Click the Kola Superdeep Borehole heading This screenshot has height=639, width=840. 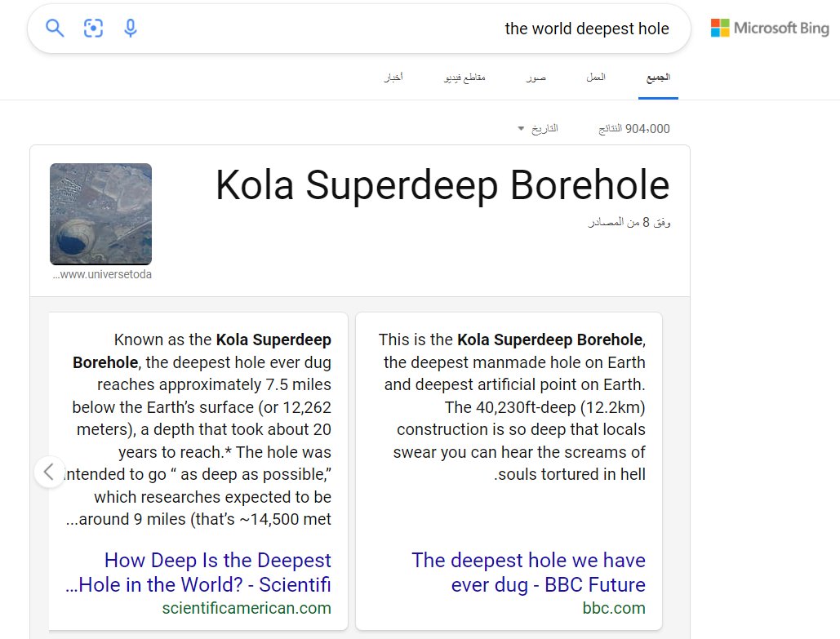pyautogui.click(x=442, y=184)
